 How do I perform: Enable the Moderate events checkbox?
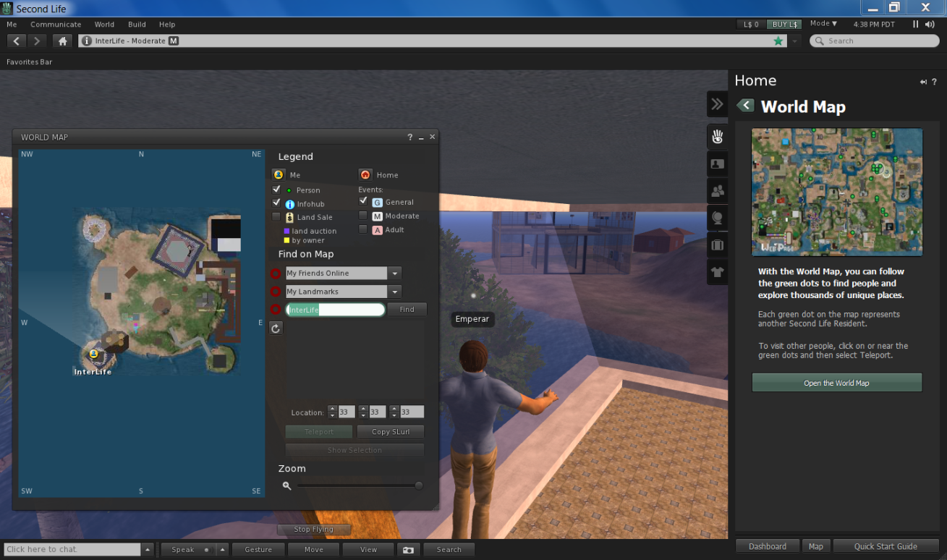[363, 215]
